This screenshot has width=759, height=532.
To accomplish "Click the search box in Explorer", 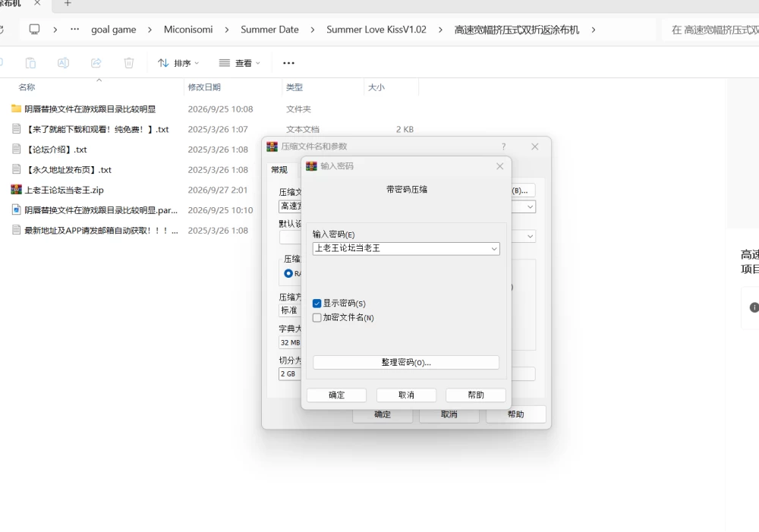I will (x=710, y=30).
